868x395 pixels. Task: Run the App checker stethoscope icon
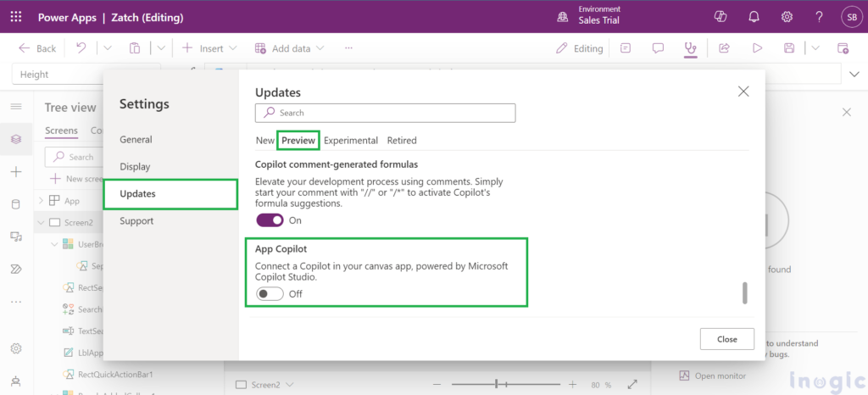(691, 48)
